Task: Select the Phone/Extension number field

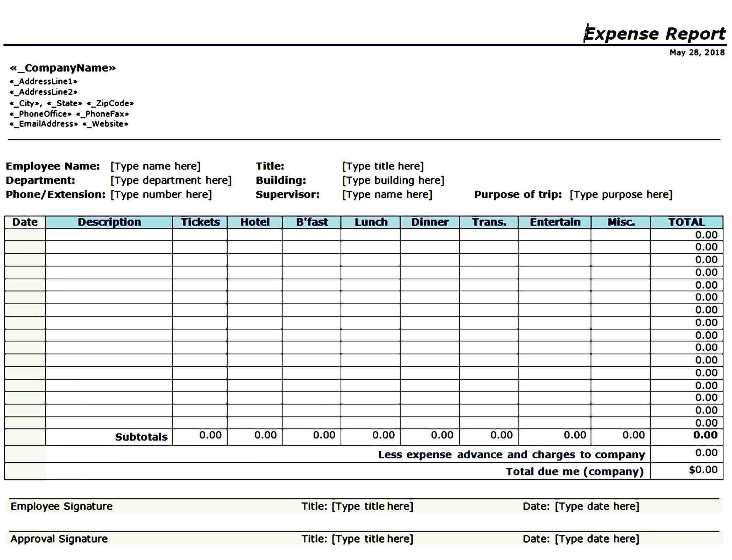Action: [x=162, y=194]
